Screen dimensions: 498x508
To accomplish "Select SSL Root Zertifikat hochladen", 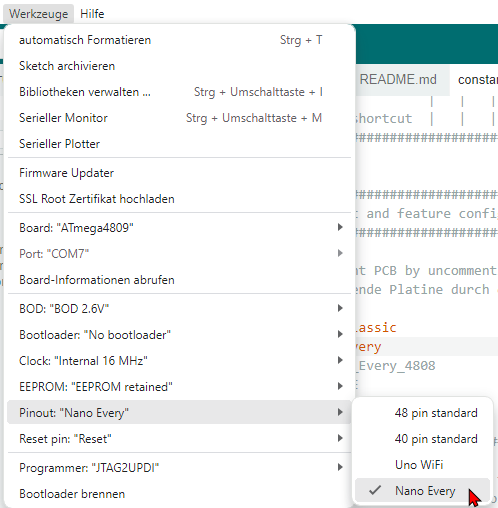I will (179, 199).
